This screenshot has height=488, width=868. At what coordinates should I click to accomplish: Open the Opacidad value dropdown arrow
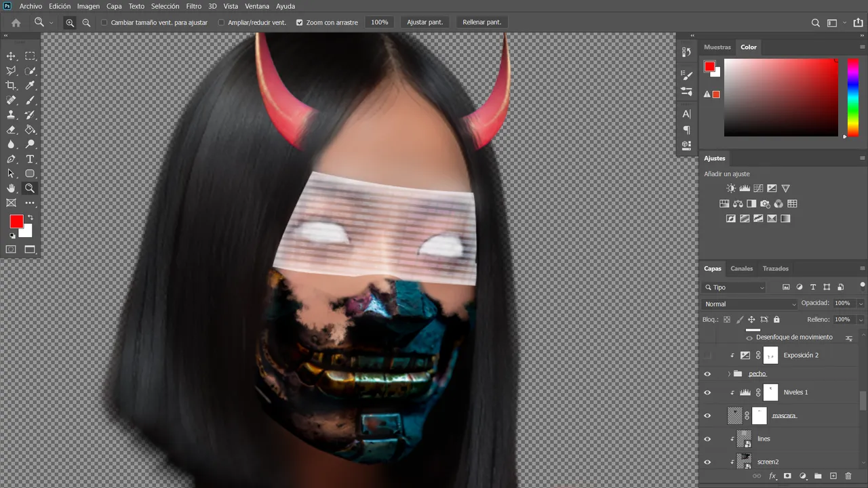point(861,304)
